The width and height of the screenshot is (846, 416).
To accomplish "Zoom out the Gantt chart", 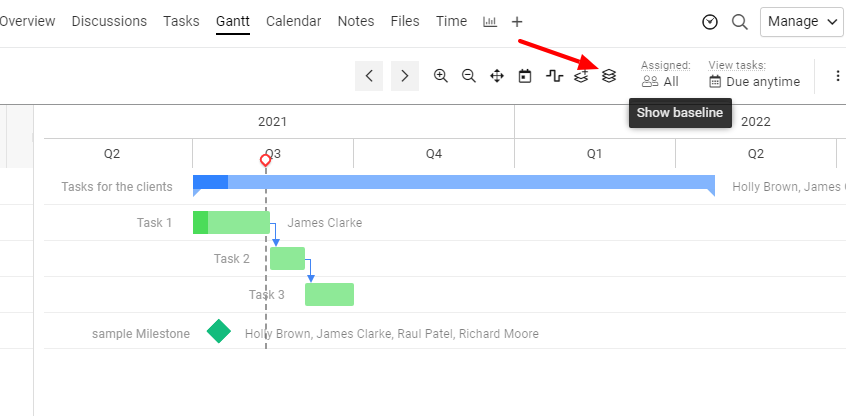I will click(469, 76).
